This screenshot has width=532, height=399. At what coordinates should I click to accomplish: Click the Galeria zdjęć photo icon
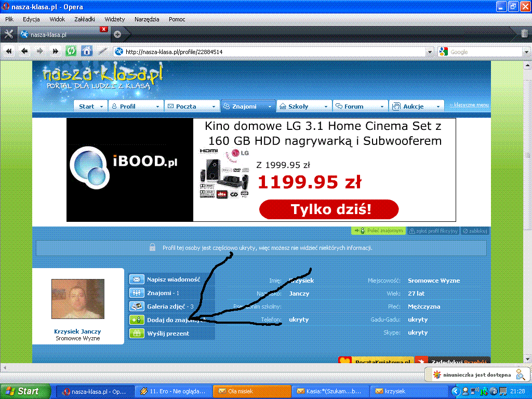(137, 307)
